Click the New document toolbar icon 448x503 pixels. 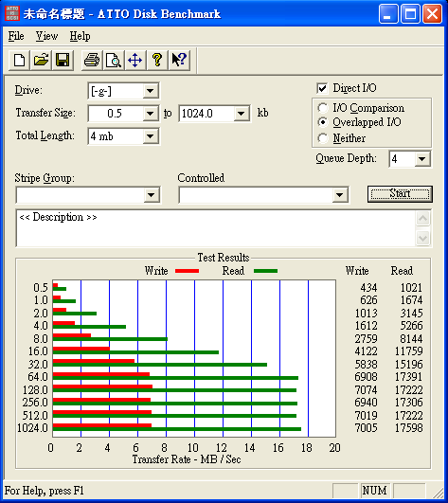click(20, 60)
